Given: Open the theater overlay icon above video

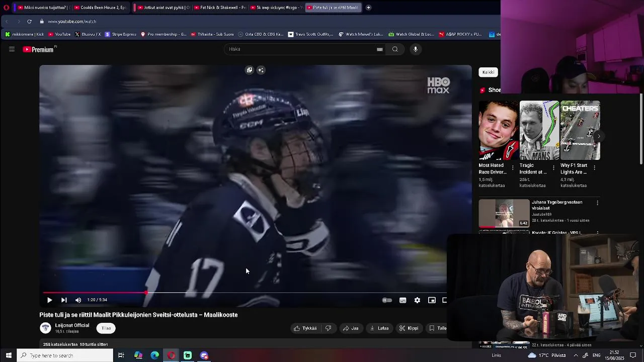Looking at the screenshot, I should pyautogui.click(x=249, y=70).
